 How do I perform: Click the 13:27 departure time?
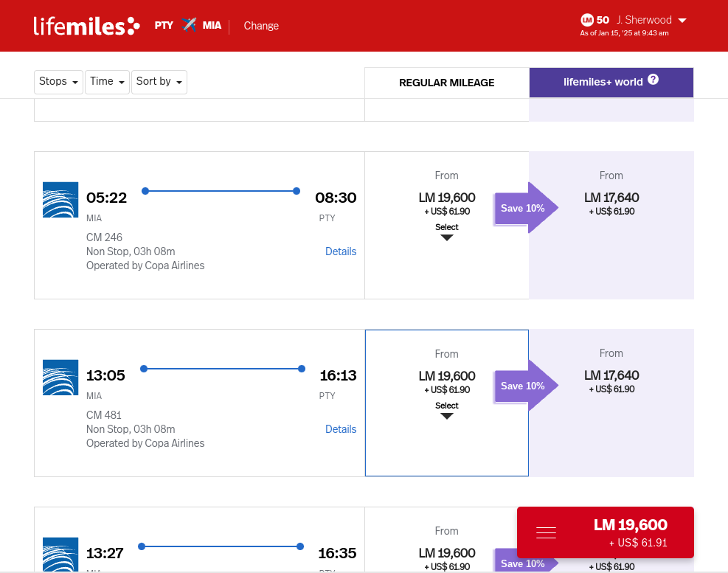(x=105, y=554)
